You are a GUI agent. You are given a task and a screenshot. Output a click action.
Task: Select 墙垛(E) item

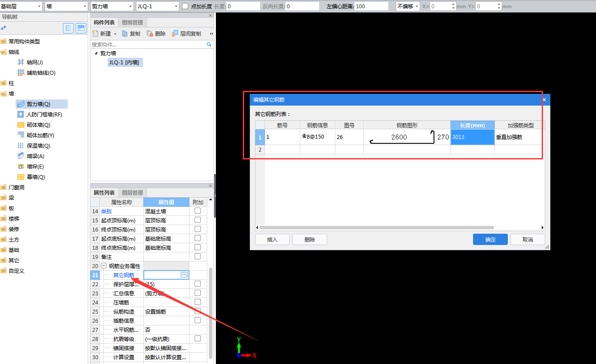tap(30, 167)
